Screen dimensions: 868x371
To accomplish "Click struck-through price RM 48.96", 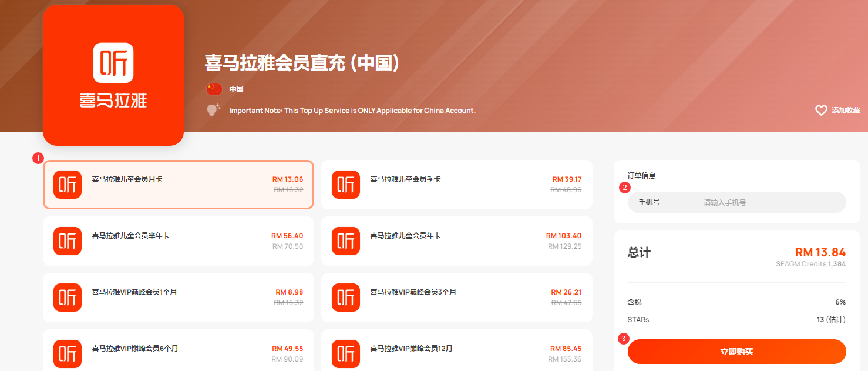I will tap(566, 190).
